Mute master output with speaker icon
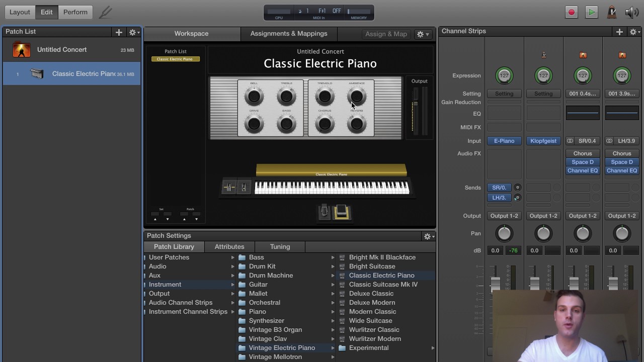 631,12
